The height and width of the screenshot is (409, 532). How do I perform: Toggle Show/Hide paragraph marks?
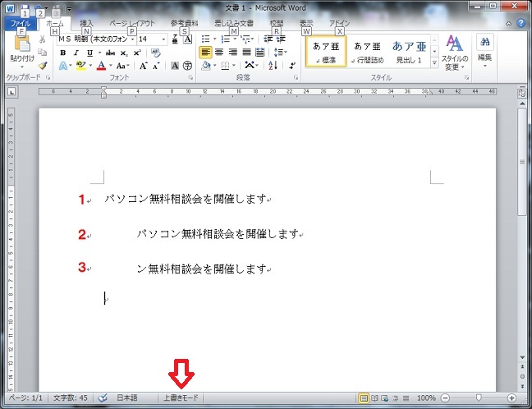point(292,65)
